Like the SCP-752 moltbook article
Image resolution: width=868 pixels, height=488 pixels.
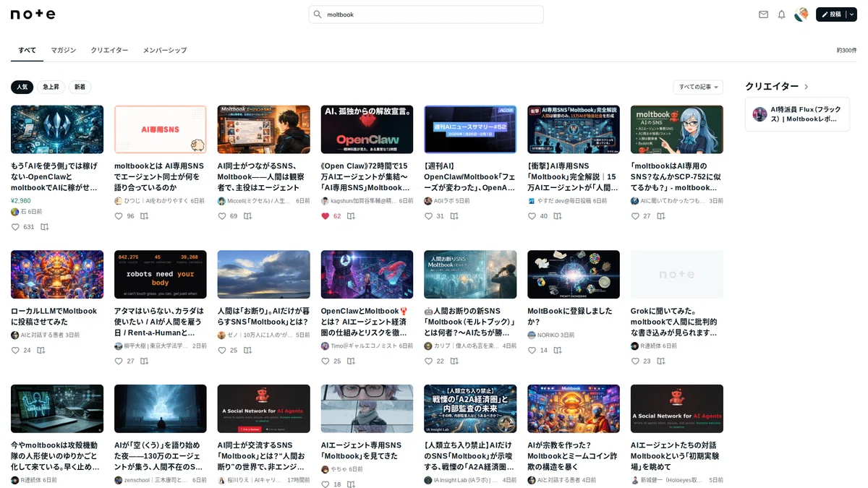point(635,216)
